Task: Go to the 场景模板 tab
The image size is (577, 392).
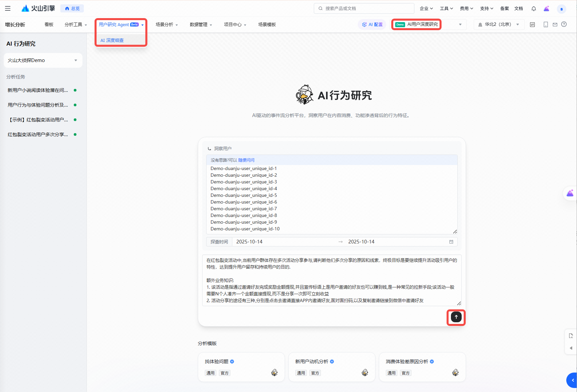Action: click(x=267, y=24)
